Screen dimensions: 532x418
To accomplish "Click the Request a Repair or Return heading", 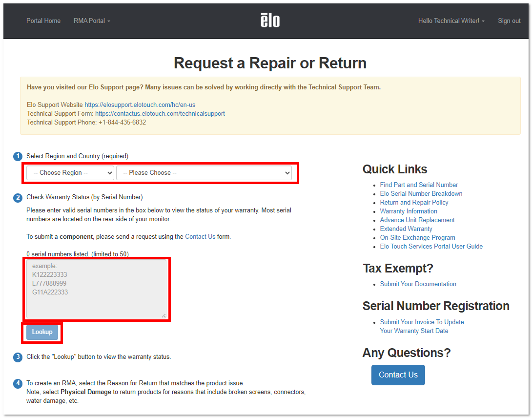I will (x=270, y=63).
